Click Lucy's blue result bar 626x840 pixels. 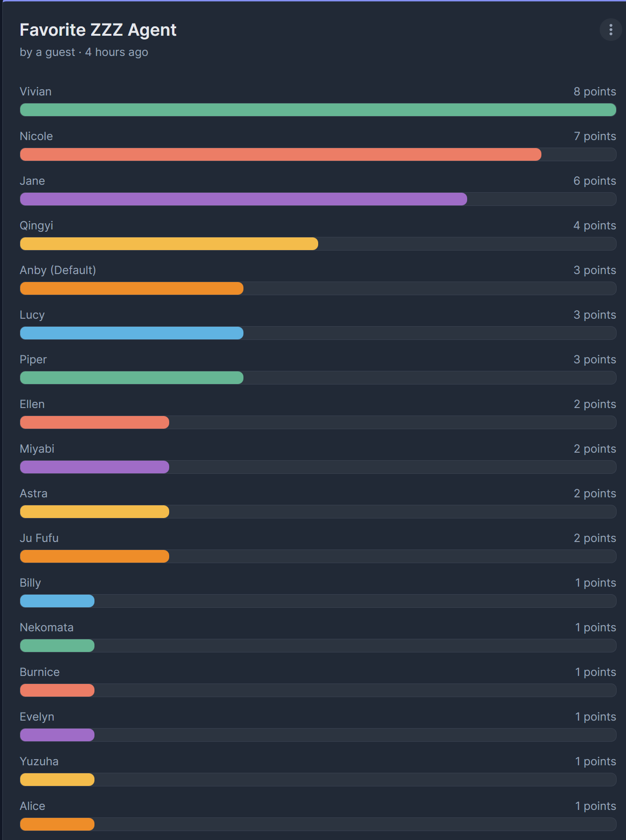point(132,333)
